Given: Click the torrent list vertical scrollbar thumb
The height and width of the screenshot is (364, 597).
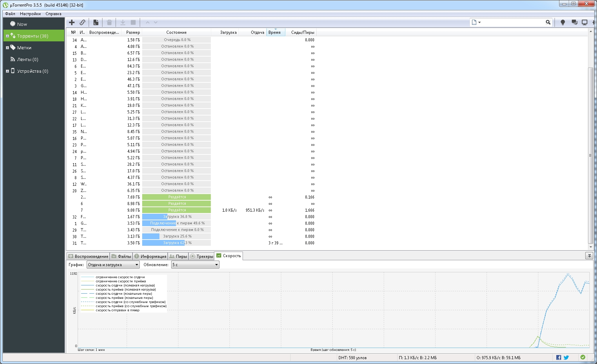Looking at the screenshot, I should click(x=590, y=155).
